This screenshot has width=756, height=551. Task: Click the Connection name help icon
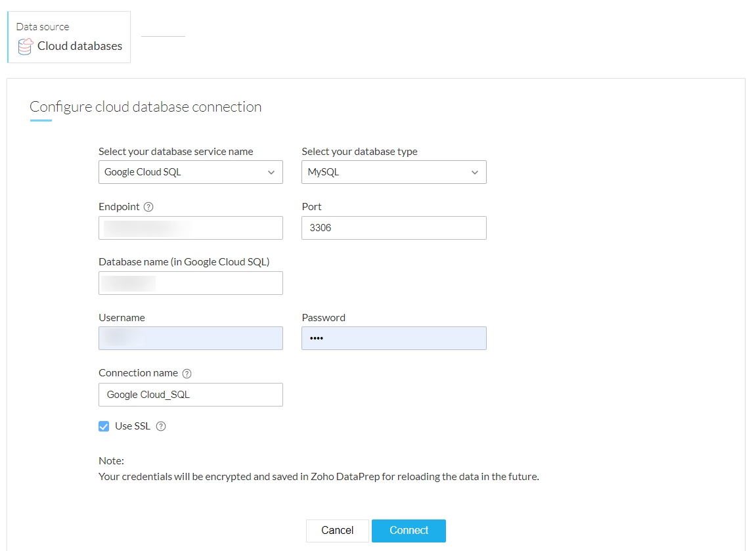click(187, 374)
